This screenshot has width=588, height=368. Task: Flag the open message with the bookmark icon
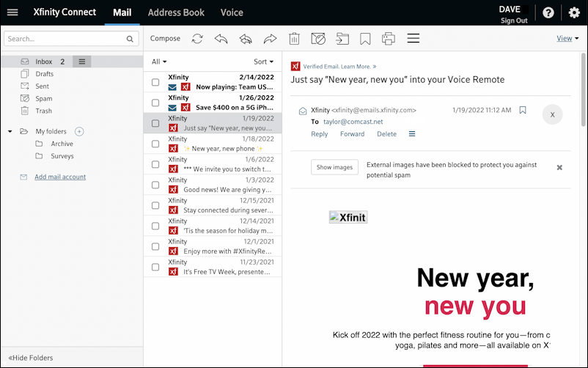click(523, 110)
